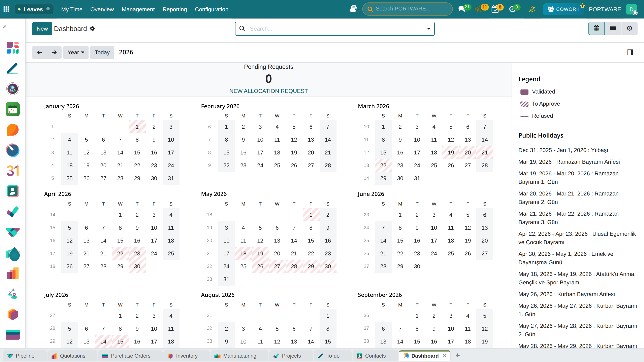Click the Dashboard settings gear
This screenshot has height=362, width=644.
coord(92,29)
